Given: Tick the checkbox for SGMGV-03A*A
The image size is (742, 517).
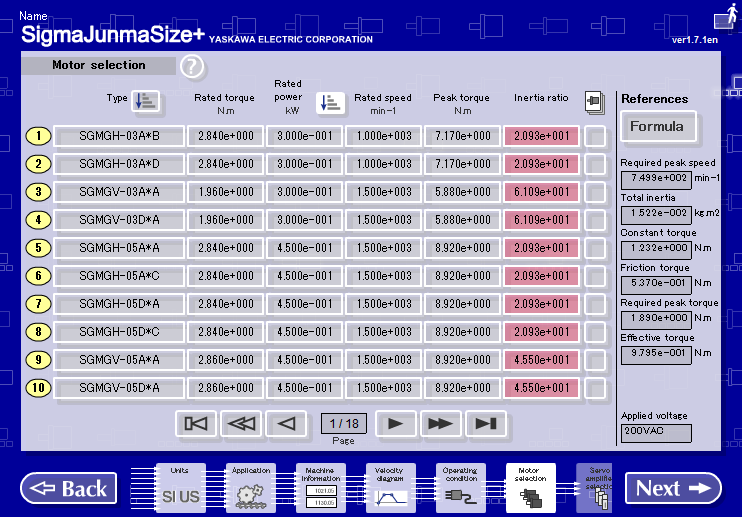Looking at the screenshot, I should click(595, 192).
